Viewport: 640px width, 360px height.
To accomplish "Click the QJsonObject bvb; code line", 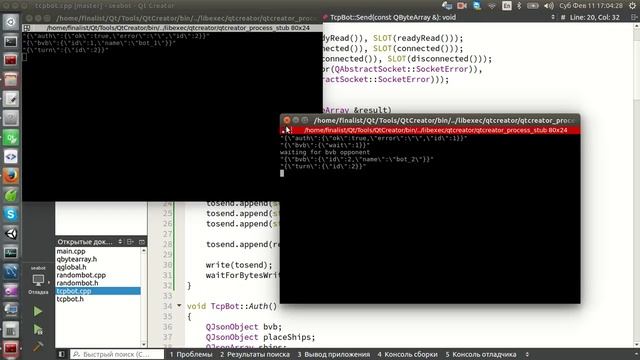I will pos(244,327).
